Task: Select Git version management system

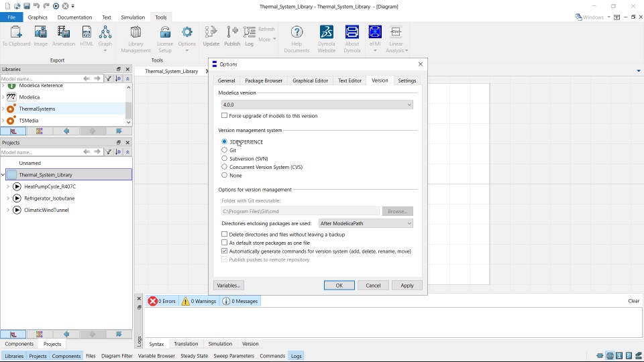Action: tap(224, 150)
